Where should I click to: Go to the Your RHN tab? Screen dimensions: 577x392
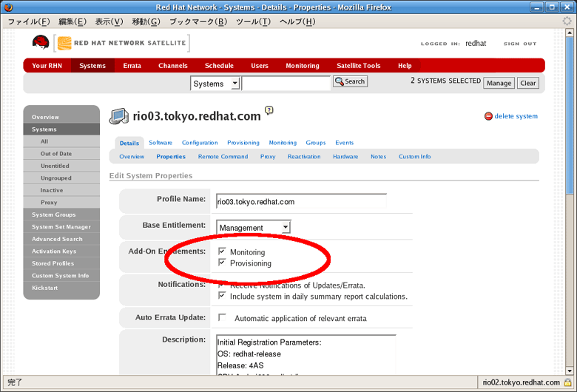pyautogui.click(x=47, y=66)
